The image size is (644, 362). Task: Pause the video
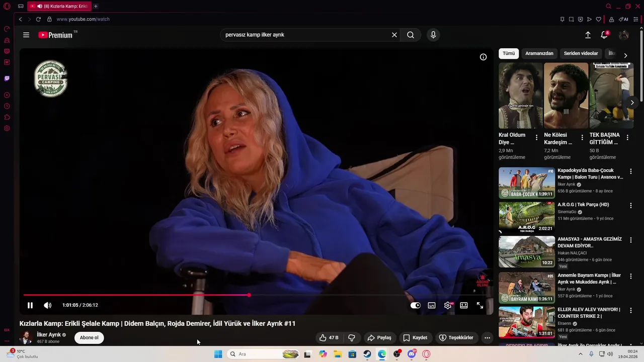click(30, 305)
